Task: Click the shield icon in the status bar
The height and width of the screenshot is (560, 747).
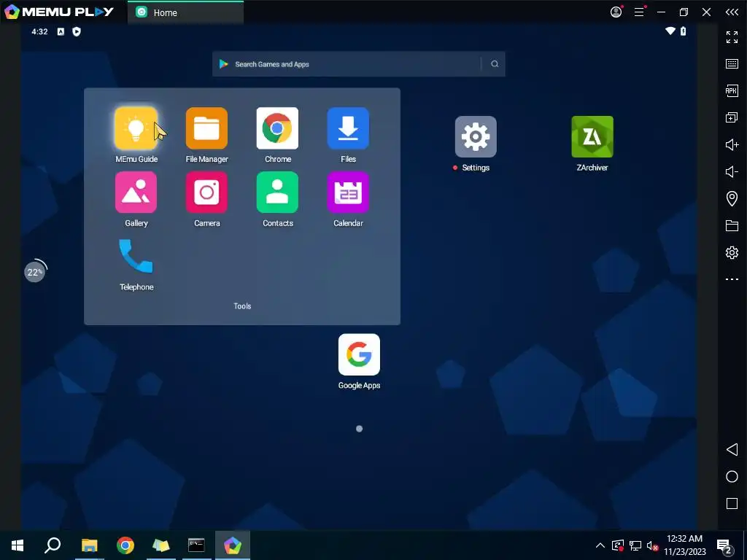Action: 76,31
